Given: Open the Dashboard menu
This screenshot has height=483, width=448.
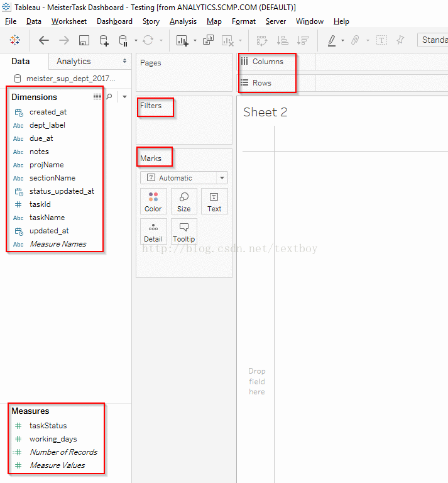Looking at the screenshot, I should point(114,21).
